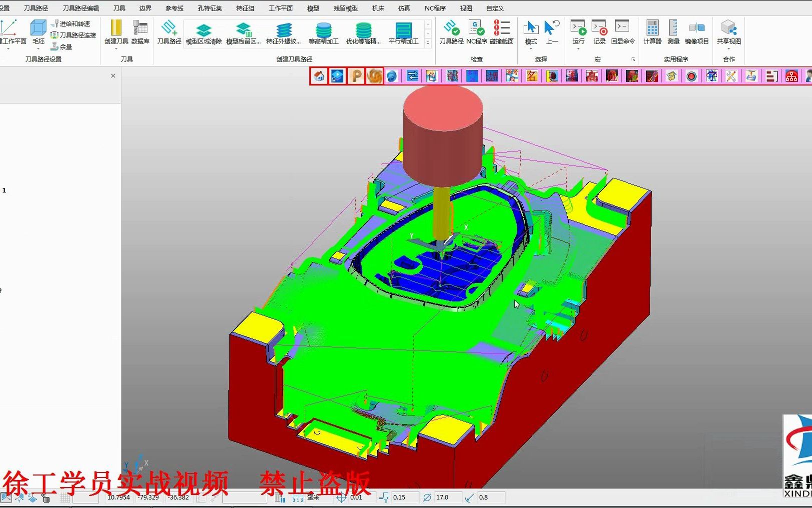Image resolution: width=812 pixels, height=508 pixels.
Task: Click the tolerance field showing 0.01
Action: [x=356, y=497]
